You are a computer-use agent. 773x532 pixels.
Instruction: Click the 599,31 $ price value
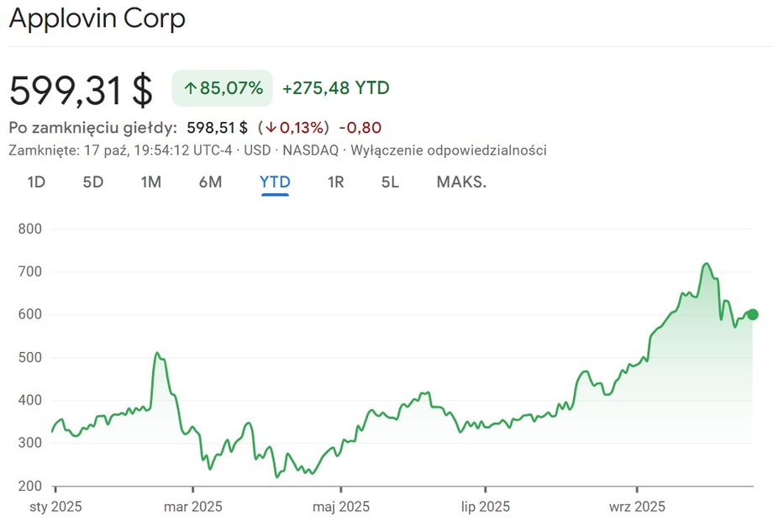click(82, 90)
